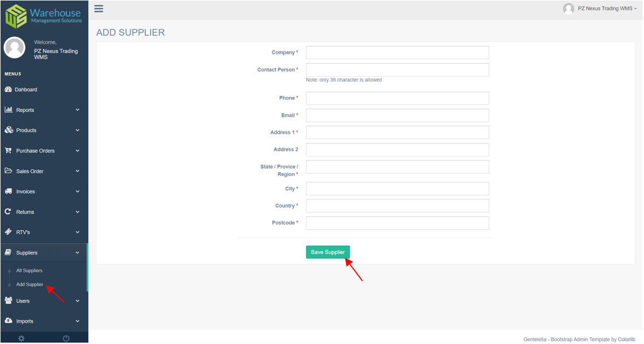The width and height of the screenshot is (644, 344).
Task: Click the power logout icon
Action: click(x=66, y=338)
